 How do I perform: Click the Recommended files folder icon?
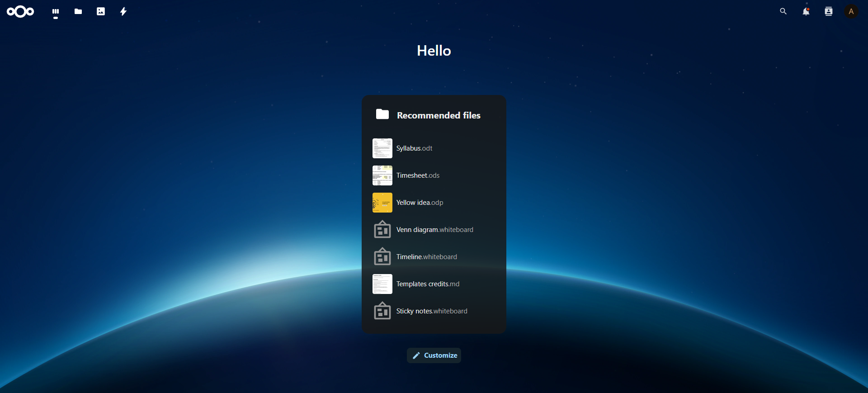(382, 114)
